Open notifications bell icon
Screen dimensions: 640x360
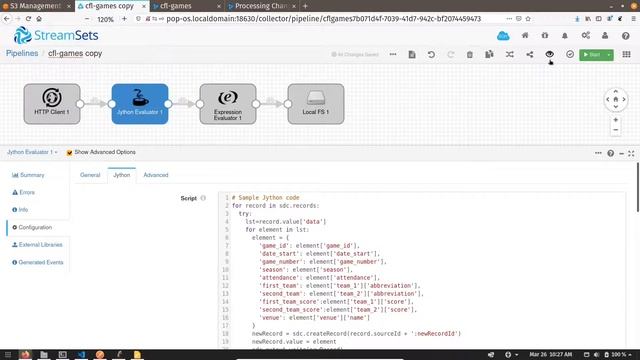[565, 36]
